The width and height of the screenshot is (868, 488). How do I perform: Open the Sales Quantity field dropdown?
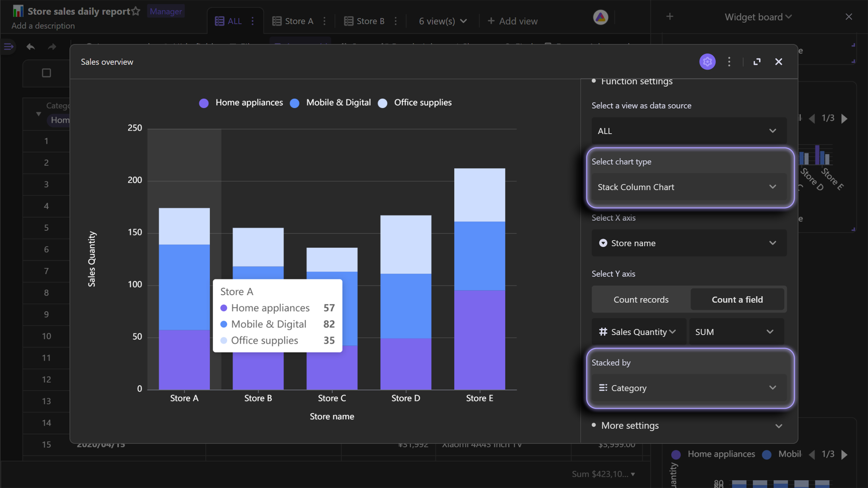(x=639, y=332)
